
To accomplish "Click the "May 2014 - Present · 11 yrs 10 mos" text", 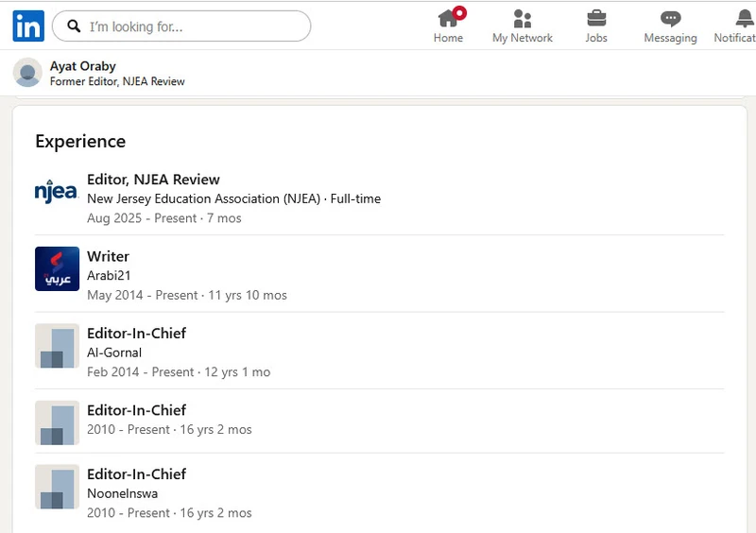I will tap(187, 295).
